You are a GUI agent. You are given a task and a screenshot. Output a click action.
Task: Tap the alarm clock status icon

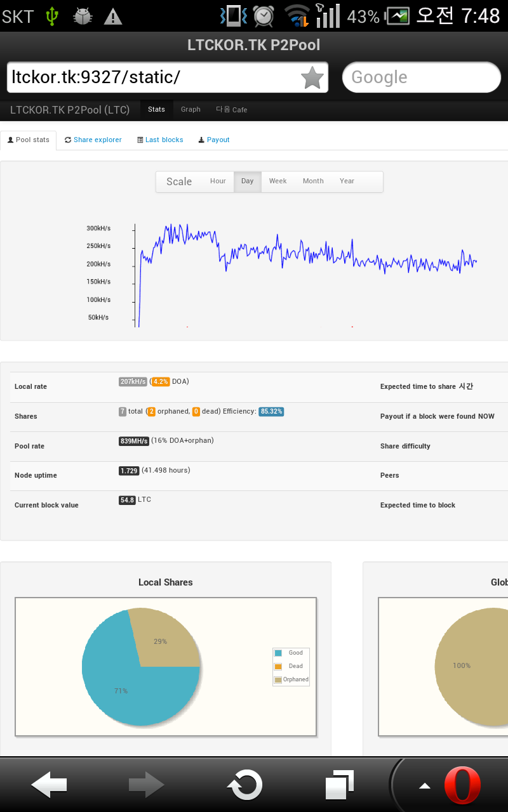pyautogui.click(x=264, y=16)
